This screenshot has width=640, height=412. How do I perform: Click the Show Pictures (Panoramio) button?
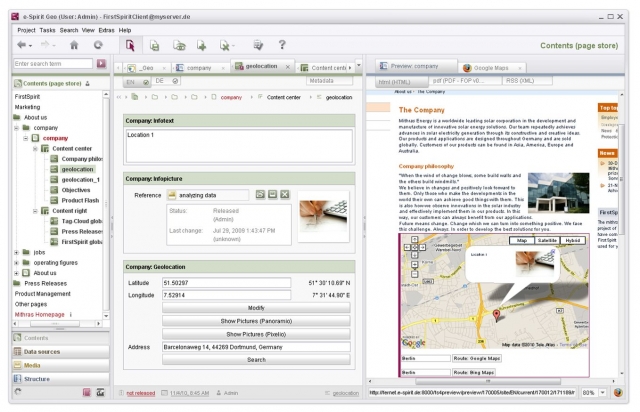[256, 322]
